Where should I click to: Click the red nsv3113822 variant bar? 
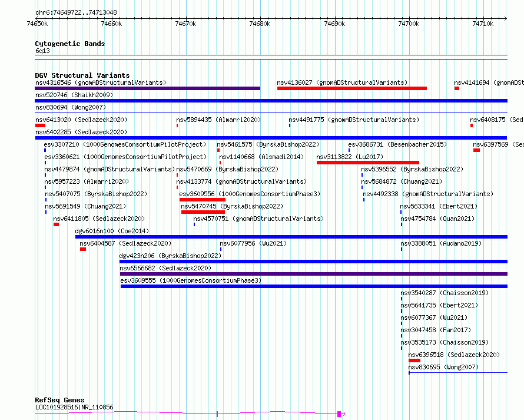coord(367,163)
